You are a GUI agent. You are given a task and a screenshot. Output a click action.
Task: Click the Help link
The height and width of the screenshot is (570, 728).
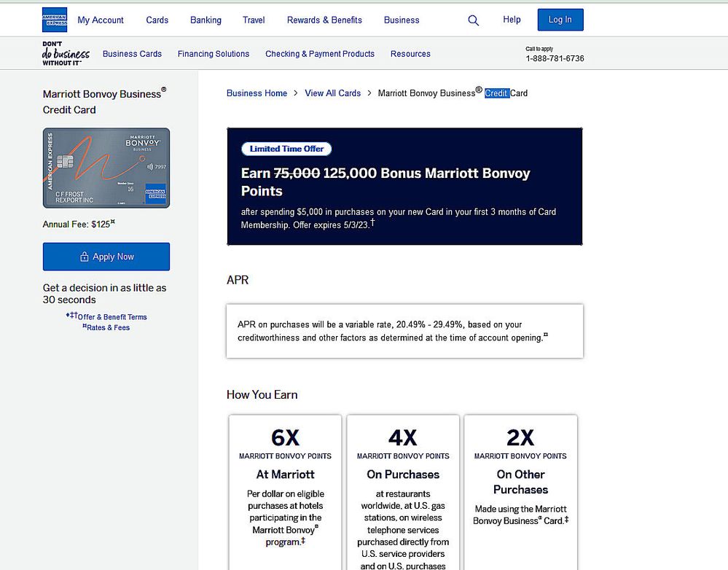click(512, 20)
